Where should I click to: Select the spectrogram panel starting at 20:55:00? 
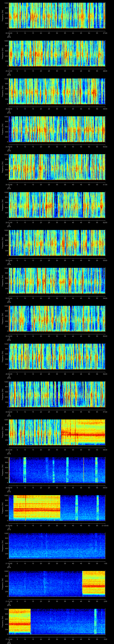click(57, 356)
